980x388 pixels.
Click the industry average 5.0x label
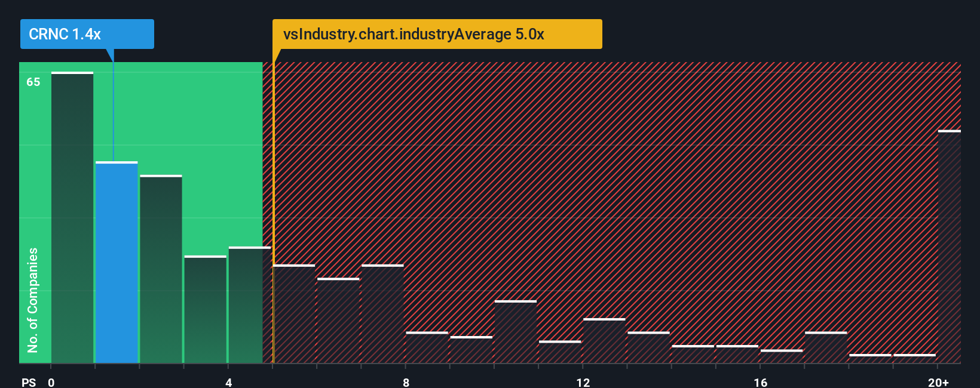(437, 34)
